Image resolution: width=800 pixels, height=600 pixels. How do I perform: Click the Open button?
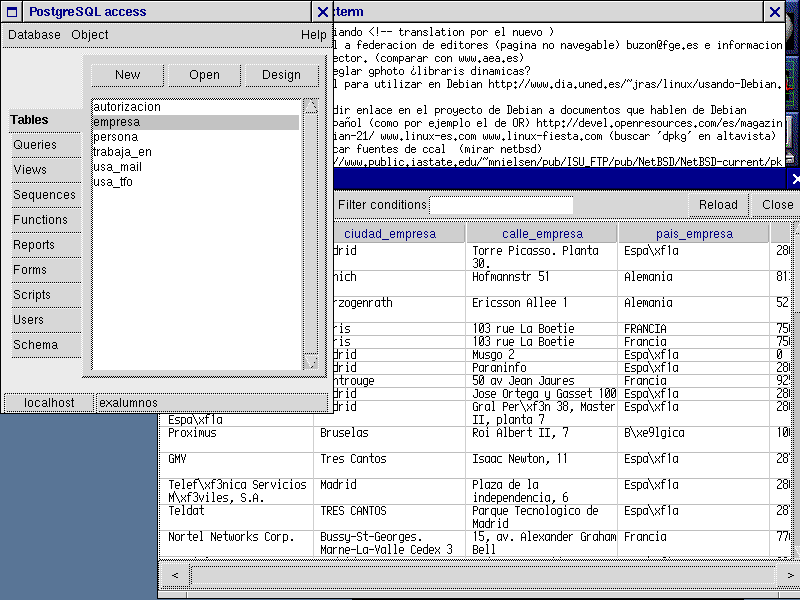[x=205, y=75]
